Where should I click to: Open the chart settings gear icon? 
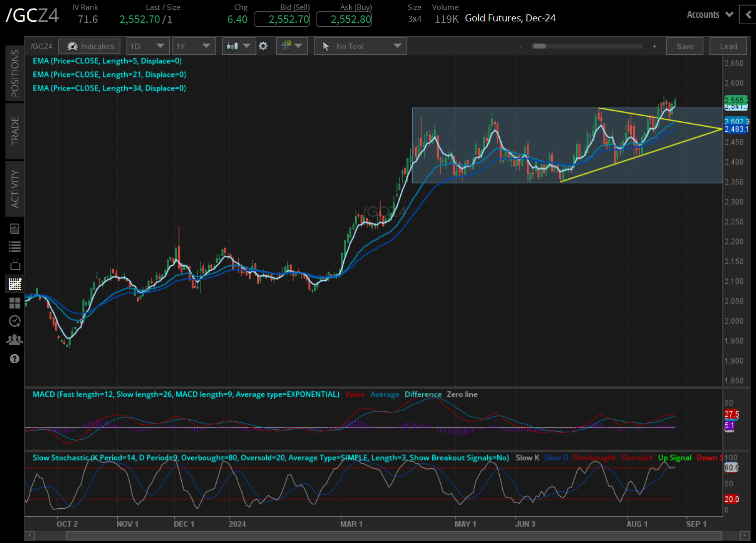click(x=263, y=46)
